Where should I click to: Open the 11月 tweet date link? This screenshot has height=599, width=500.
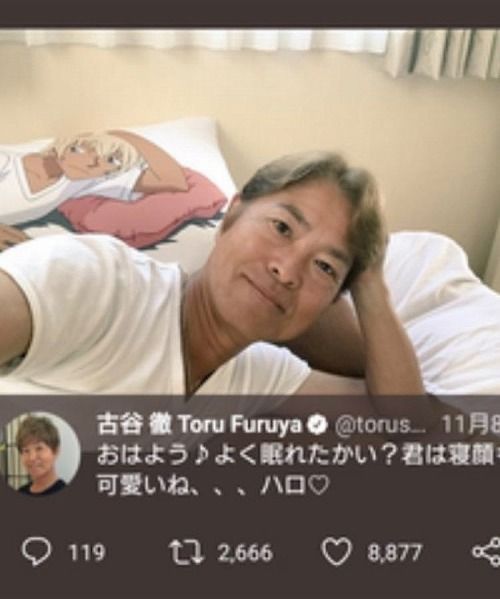click(x=471, y=425)
